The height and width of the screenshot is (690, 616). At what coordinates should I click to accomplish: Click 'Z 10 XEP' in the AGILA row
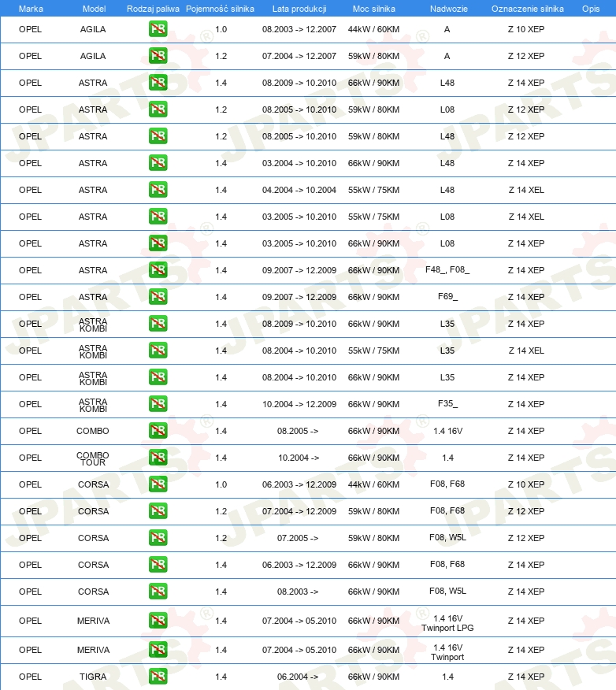(526, 29)
